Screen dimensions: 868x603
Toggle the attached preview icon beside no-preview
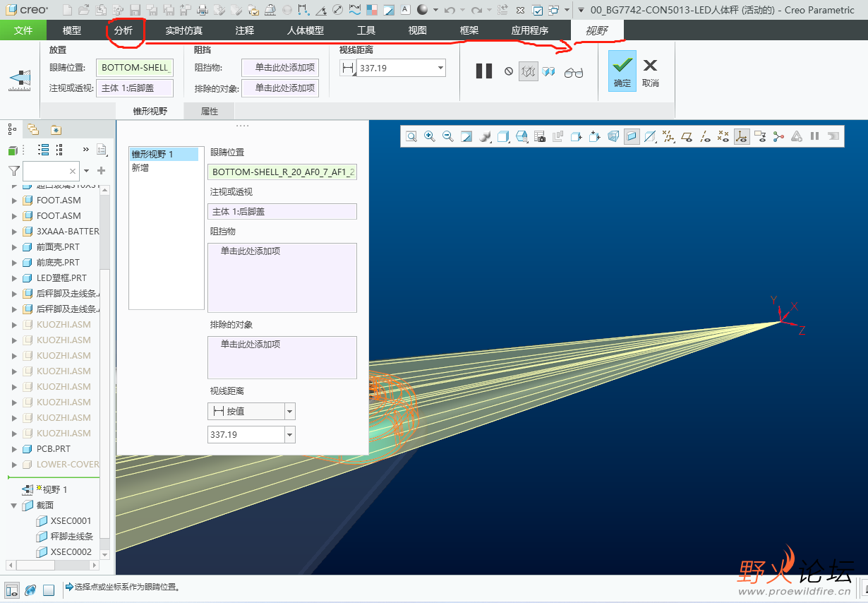coord(529,71)
